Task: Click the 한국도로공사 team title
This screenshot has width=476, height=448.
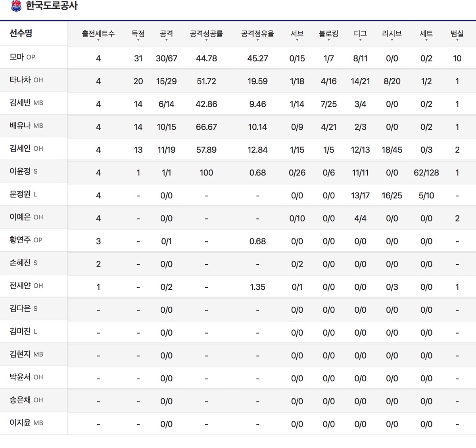Action: pyautogui.click(x=52, y=6)
